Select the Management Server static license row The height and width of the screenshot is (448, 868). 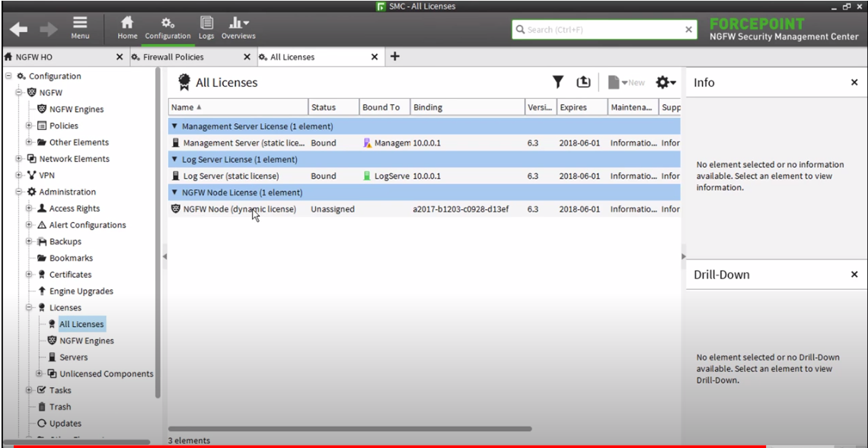[424, 143]
